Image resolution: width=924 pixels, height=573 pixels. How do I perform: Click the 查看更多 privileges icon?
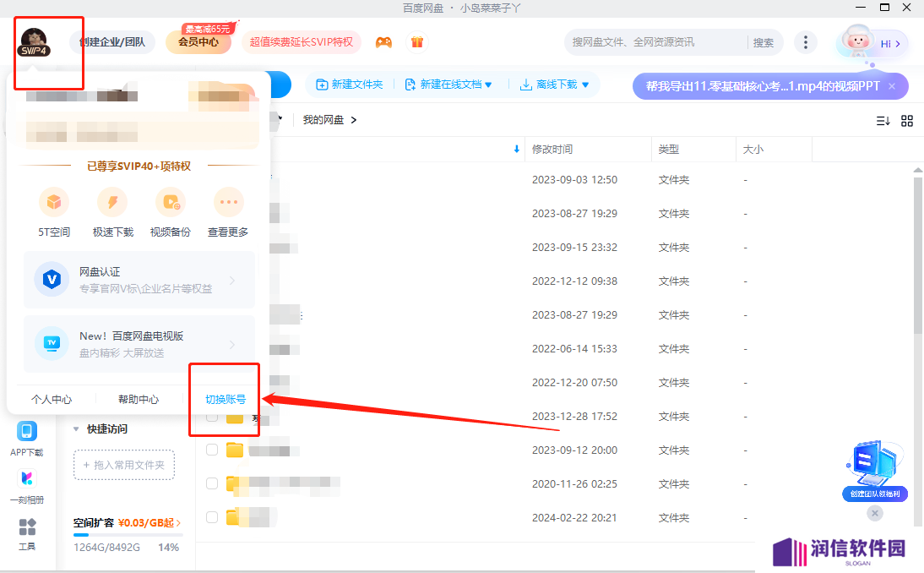coord(229,202)
